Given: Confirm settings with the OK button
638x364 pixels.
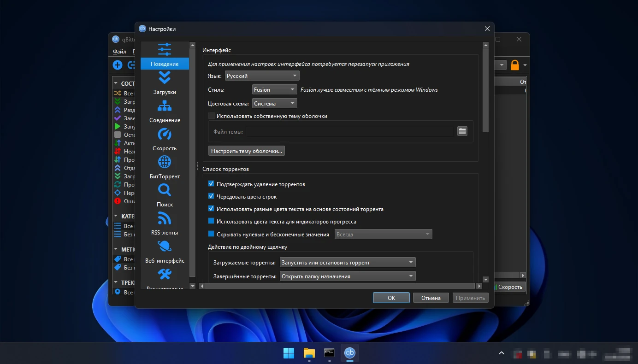Looking at the screenshot, I should point(391,298).
